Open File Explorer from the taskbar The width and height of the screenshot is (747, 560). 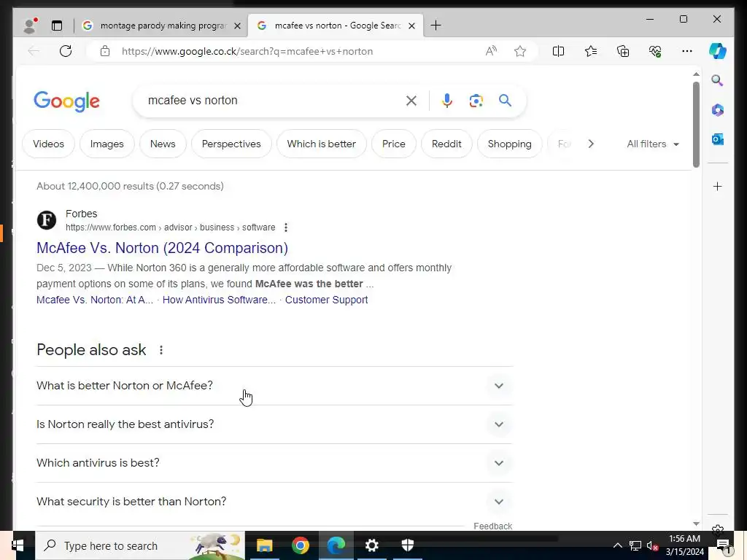pyautogui.click(x=264, y=545)
